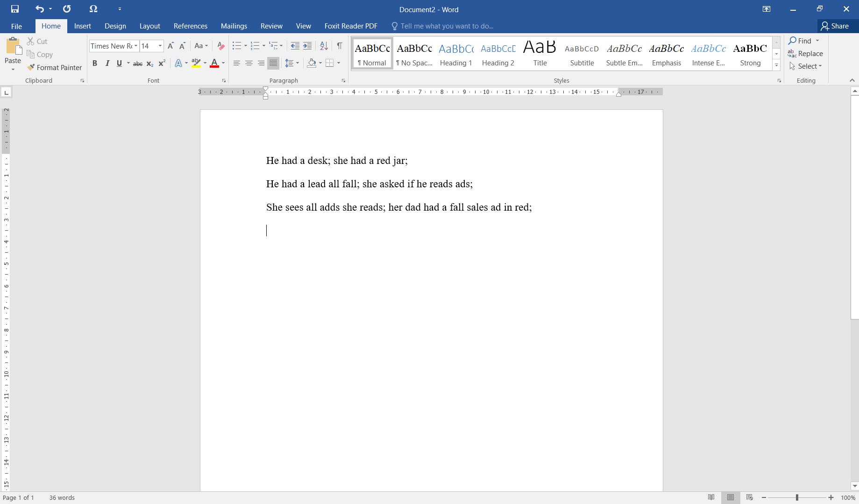
Task: Center the text alignment
Action: (x=249, y=63)
